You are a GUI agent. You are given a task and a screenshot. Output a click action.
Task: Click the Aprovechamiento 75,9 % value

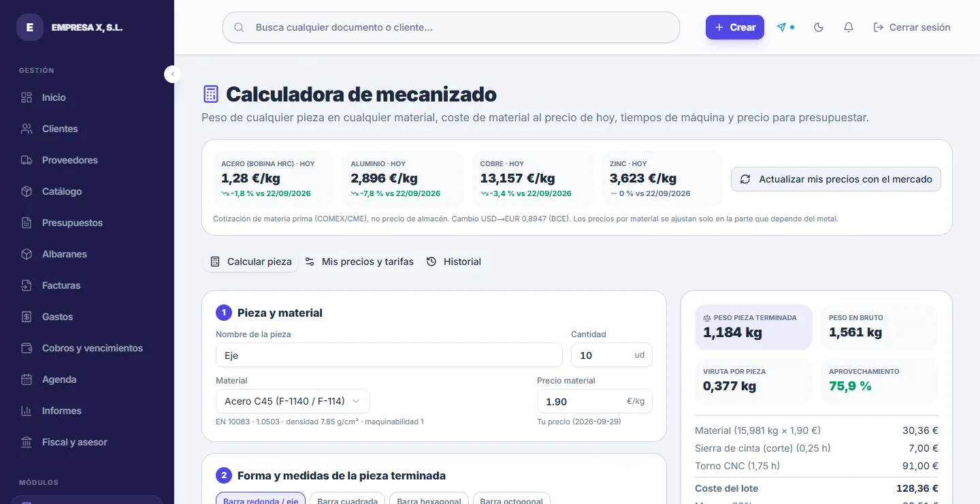pyautogui.click(x=850, y=386)
